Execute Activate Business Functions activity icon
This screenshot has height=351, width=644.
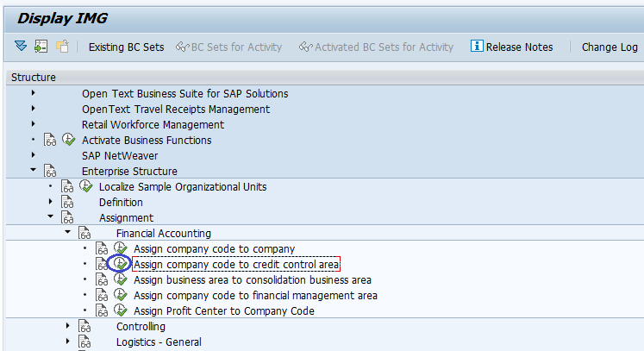(69, 140)
